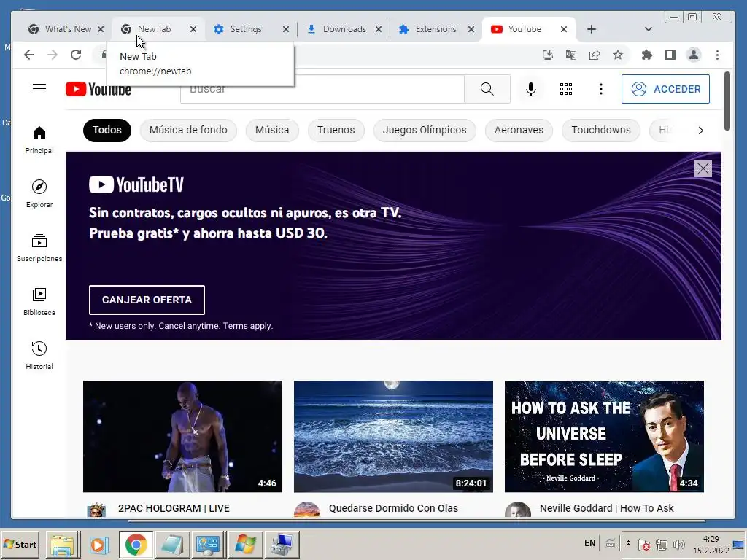Open the Extensions puzzle icon in toolbar
The width and height of the screenshot is (747, 560).
(x=646, y=55)
